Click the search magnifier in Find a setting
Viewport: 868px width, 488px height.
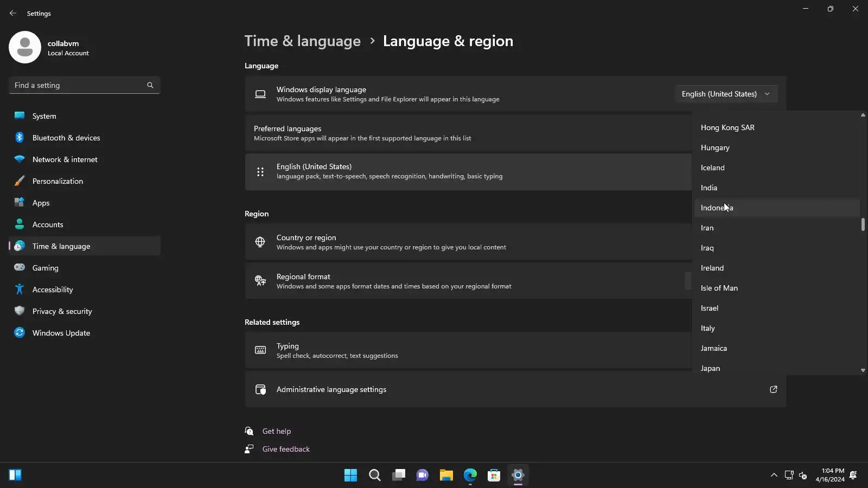pos(150,85)
